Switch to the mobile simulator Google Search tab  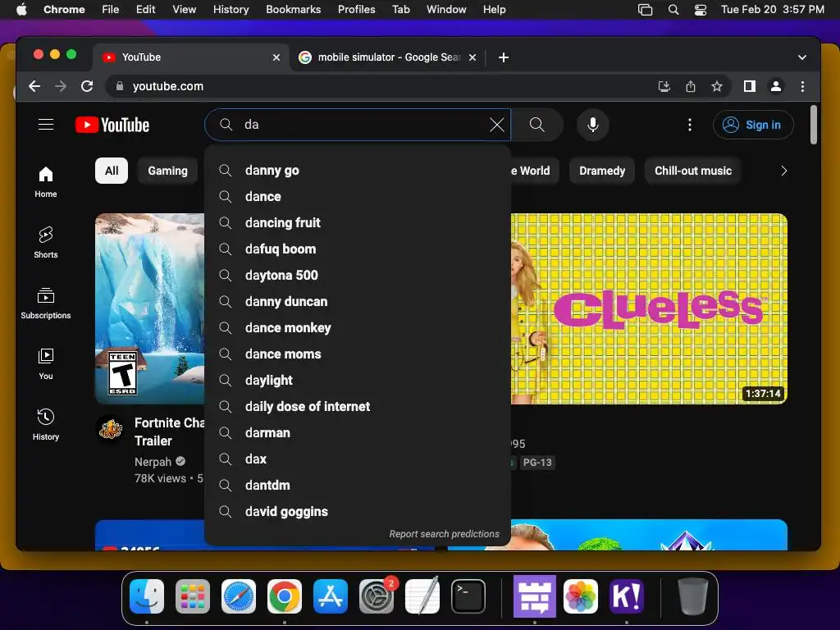(388, 57)
